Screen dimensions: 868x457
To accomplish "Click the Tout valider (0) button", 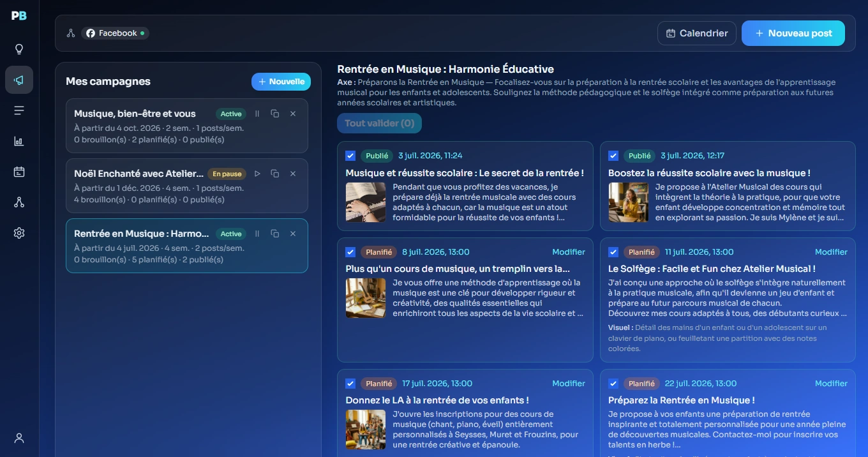I will point(379,123).
